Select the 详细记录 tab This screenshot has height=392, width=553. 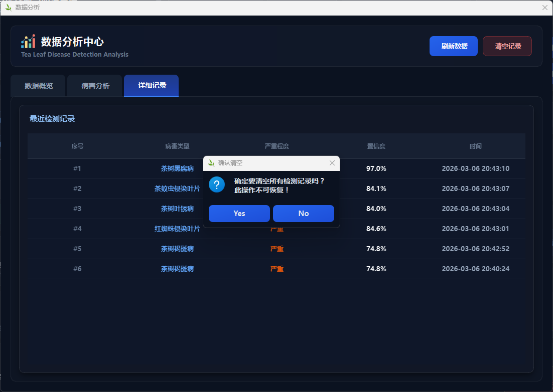click(x=152, y=86)
